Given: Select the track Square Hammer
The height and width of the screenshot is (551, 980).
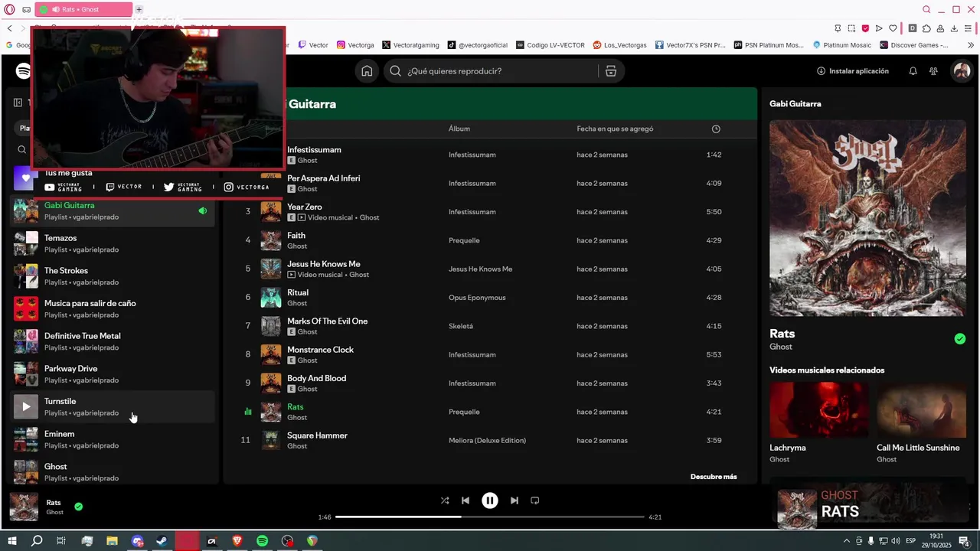Looking at the screenshot, I should click(x=490, y=441).
